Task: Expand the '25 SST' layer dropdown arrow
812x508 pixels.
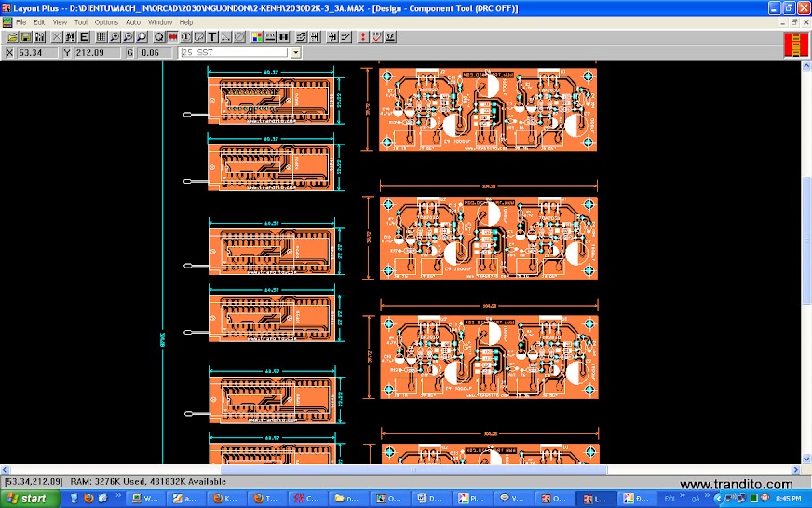Action: [x=295, y=52]
